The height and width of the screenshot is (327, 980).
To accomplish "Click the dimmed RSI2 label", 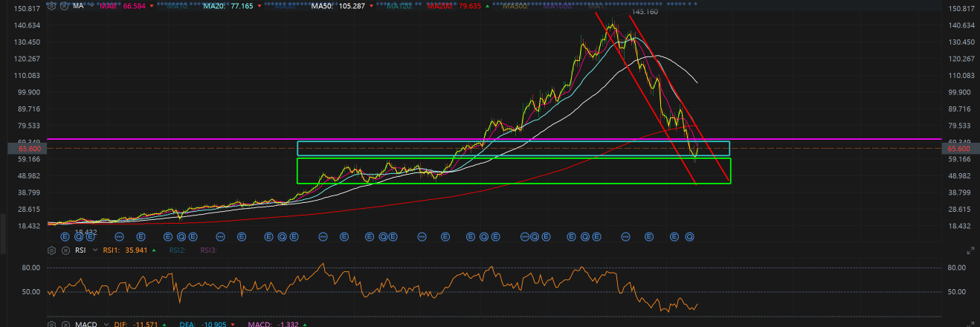I will [x=177, y=250].
